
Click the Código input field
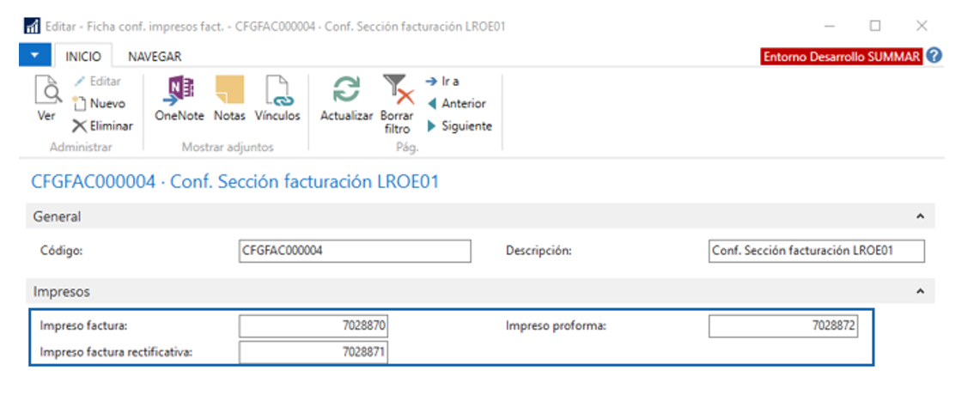point(356,251)
